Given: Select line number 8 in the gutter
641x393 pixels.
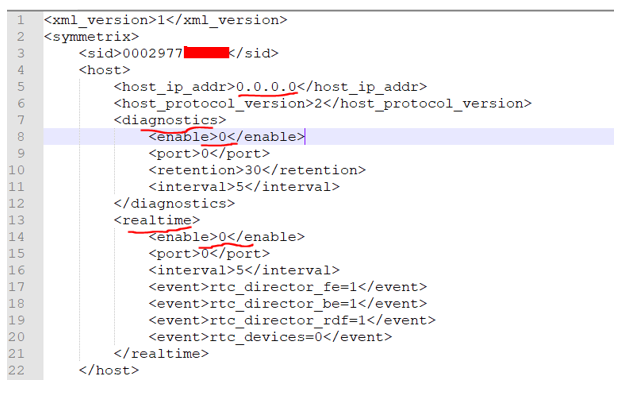Looking at the screenshot, I should tap(20, 137).
